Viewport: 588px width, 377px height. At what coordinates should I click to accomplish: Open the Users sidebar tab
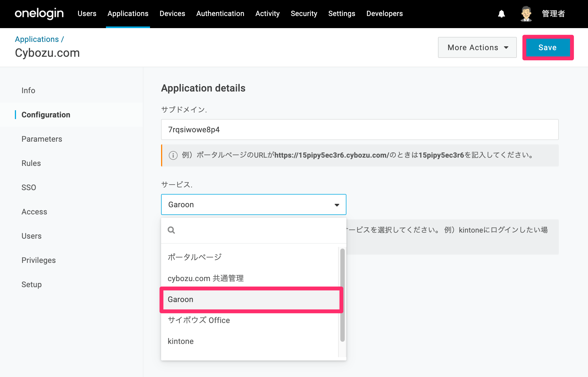(32, 236)
